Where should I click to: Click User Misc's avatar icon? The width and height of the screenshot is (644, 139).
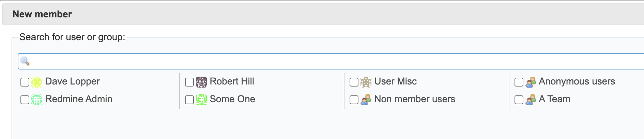pyautogui.click(x=366, y=82)
